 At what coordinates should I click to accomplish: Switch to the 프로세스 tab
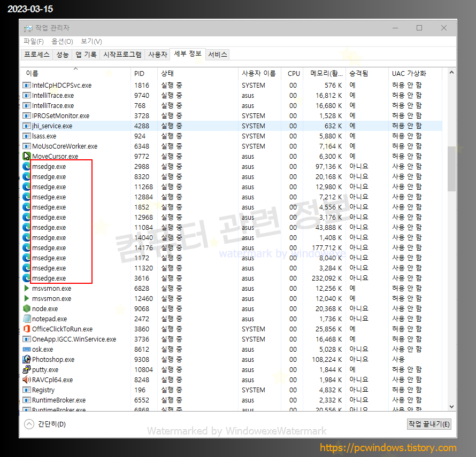(37, 55)
